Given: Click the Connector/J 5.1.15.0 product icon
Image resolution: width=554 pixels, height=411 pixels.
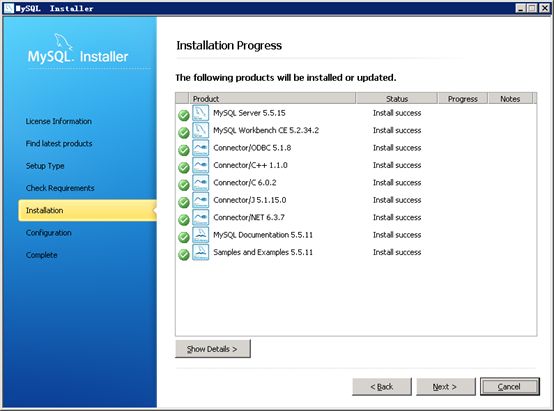Looking at the screenshot, I should [200, 200].
